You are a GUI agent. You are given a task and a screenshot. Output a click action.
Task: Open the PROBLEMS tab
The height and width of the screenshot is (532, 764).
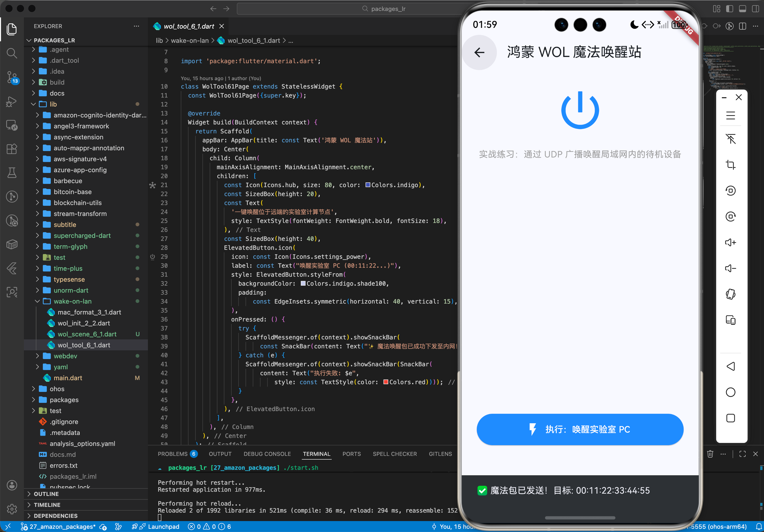(x=172, y=454)
